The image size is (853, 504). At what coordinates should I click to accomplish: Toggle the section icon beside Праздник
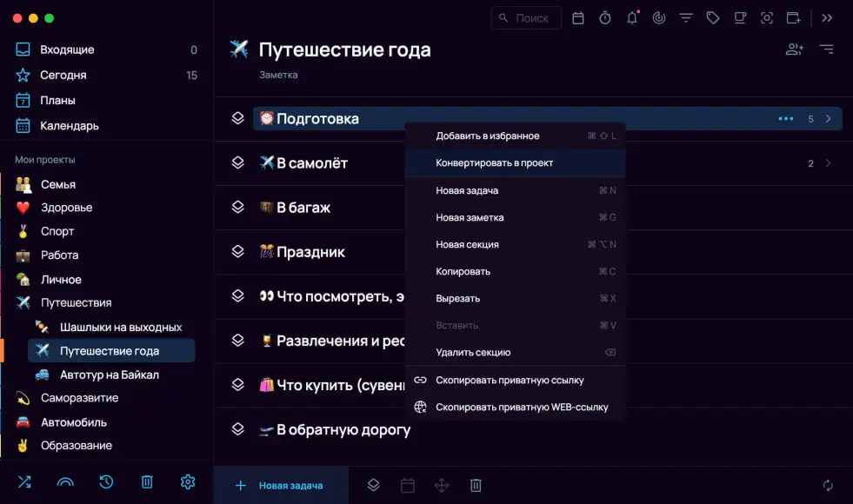(x=237, y=251)
